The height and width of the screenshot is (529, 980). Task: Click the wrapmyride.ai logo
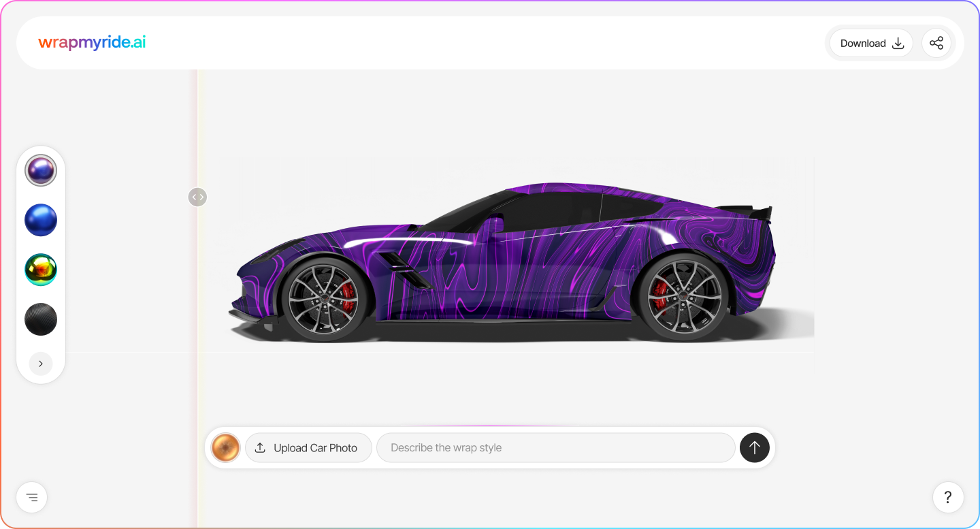92,42
